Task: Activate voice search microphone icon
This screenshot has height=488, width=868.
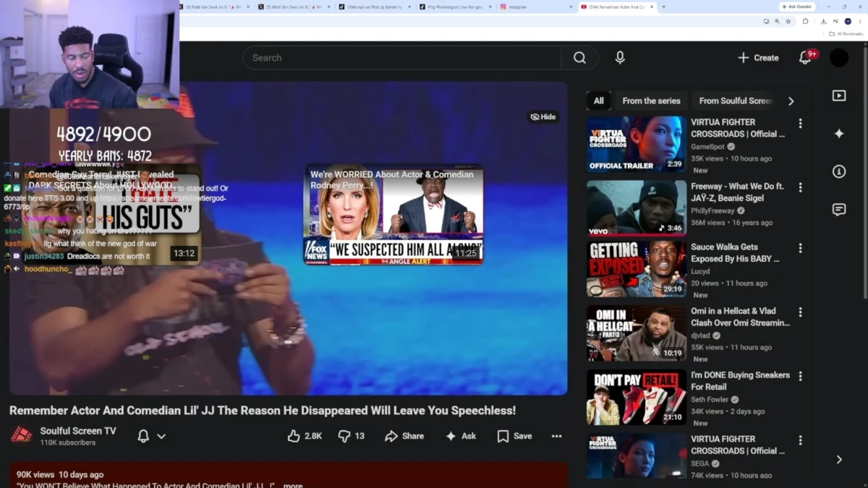Action: (620, 58)
